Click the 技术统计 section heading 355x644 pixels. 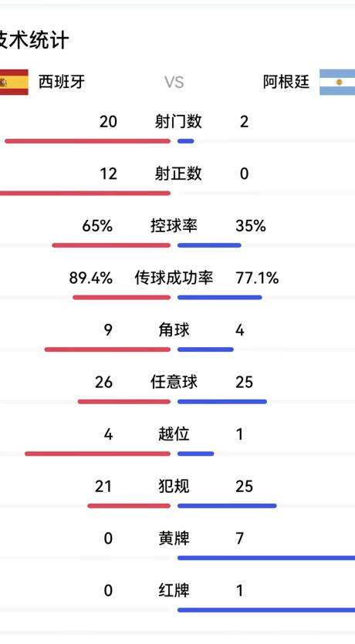(x=34, y=41)
